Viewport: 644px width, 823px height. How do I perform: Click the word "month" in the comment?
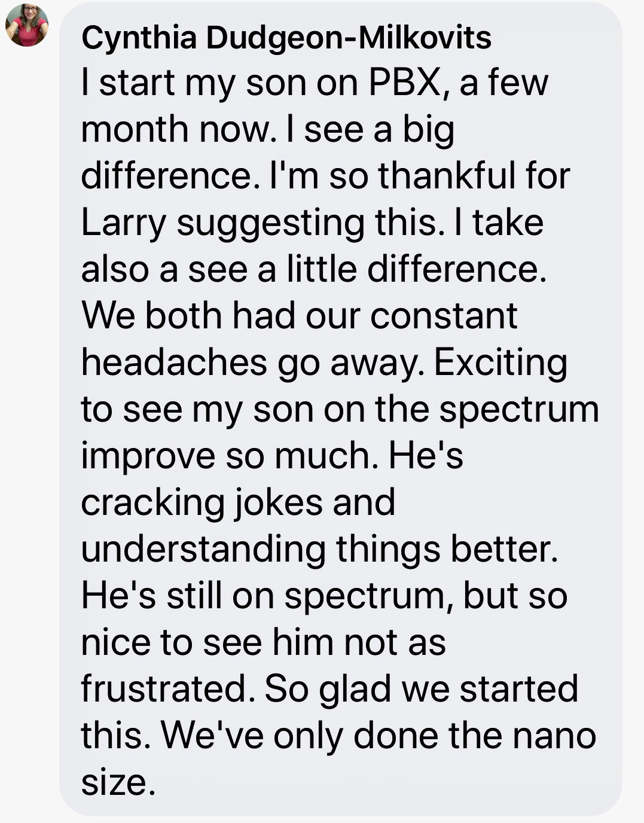coord(135,129)
